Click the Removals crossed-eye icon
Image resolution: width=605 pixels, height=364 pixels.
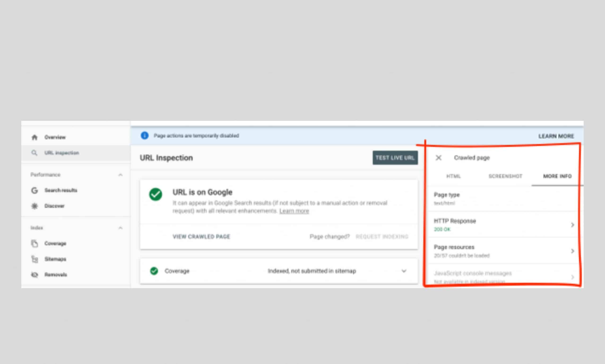pyautogui.click(x=35, y=275)
